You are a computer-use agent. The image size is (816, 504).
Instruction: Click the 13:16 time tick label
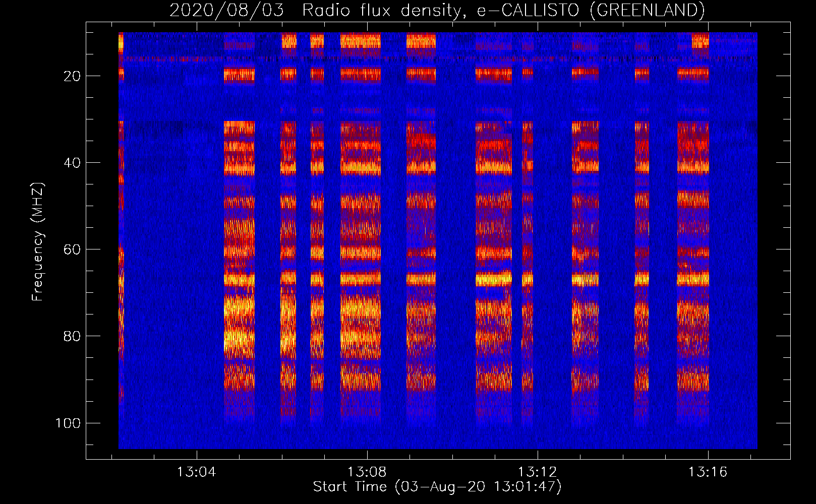(708, 472)
